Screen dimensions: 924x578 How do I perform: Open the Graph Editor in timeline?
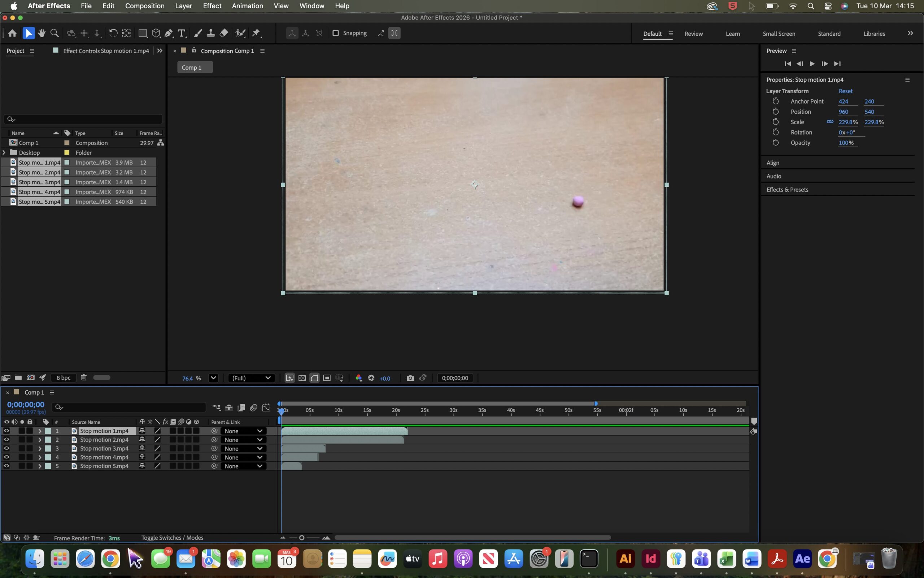point(266,407)
